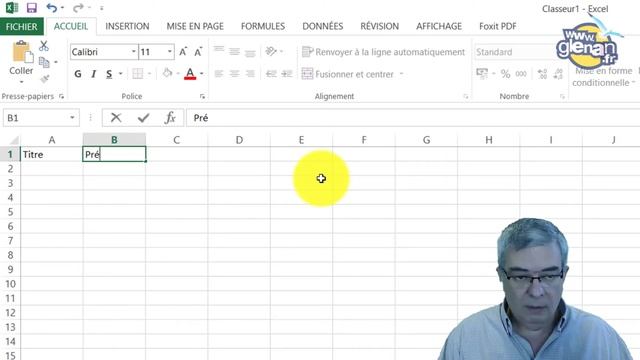Screen dimensions: 640x360
Task: Open the FICHIER tab
Action: click(x=21, y=27)
